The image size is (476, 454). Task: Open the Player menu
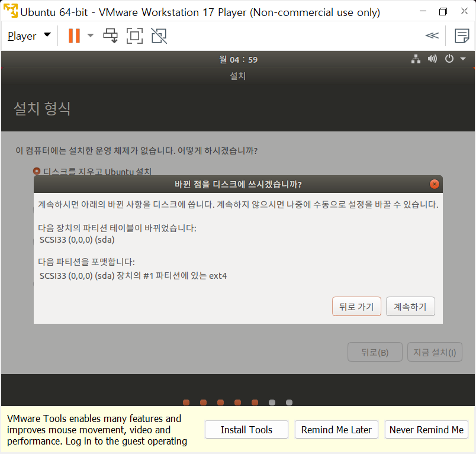click(29, 36)
